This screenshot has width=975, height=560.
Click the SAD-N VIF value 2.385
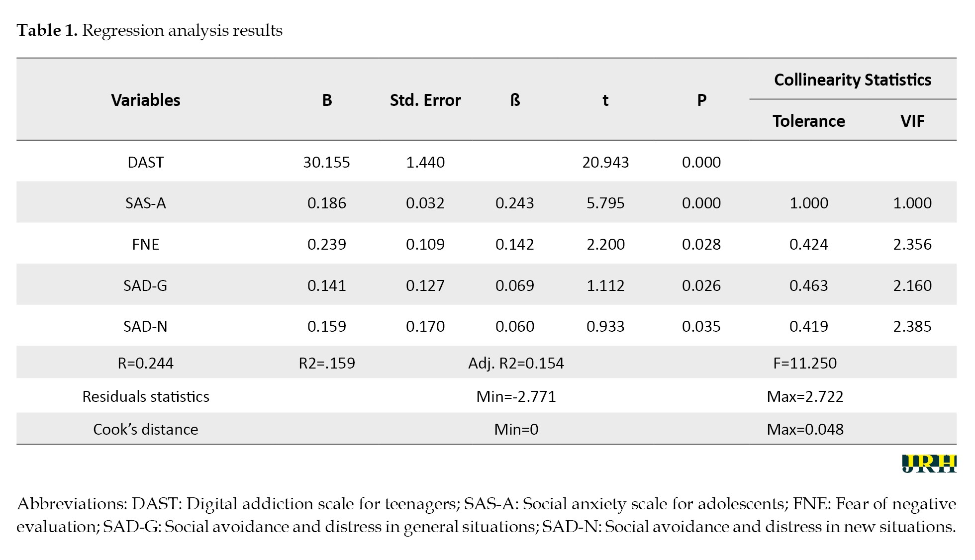912,326
